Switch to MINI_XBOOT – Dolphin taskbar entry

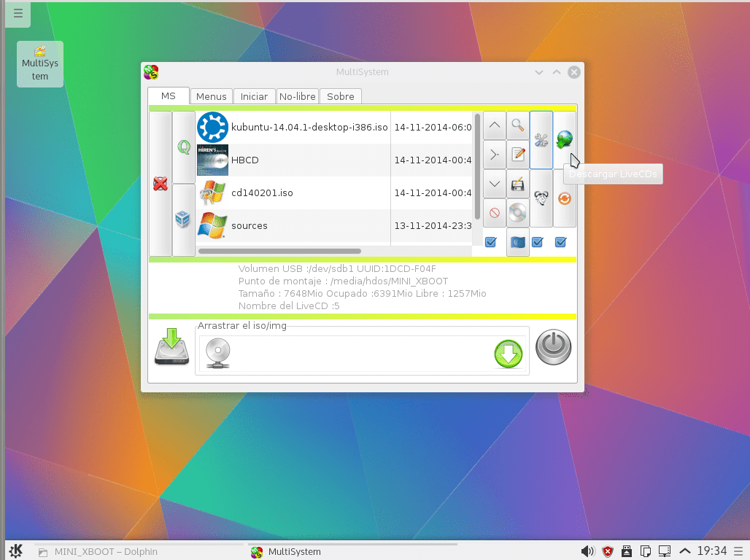pyautogui.click(x=139, y=551)
